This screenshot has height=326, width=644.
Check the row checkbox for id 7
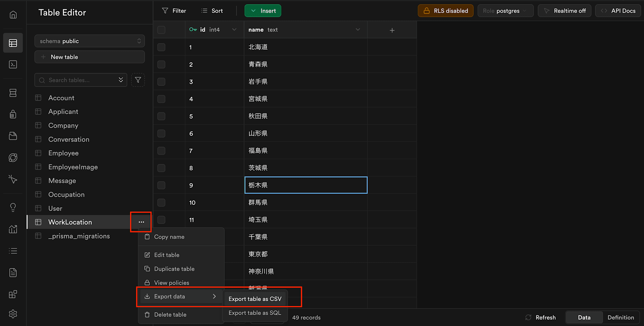pyautogui.click(x=161, y=151)
